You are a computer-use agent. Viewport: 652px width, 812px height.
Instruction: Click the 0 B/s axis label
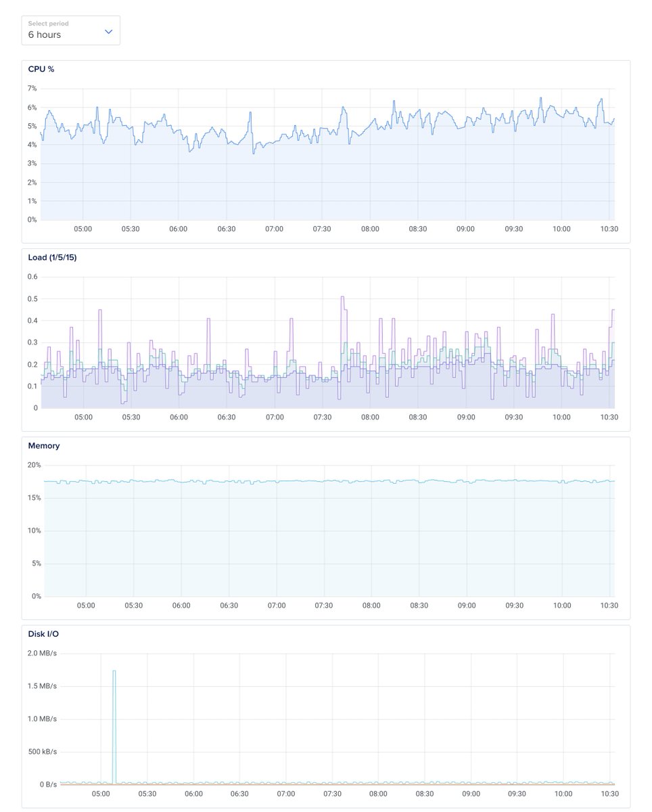coord(47,784)
